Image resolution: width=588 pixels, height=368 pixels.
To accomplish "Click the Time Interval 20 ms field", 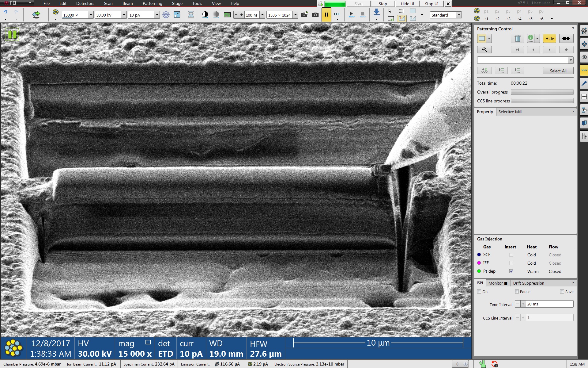I will pyautogui.click(x=549, y=304).
